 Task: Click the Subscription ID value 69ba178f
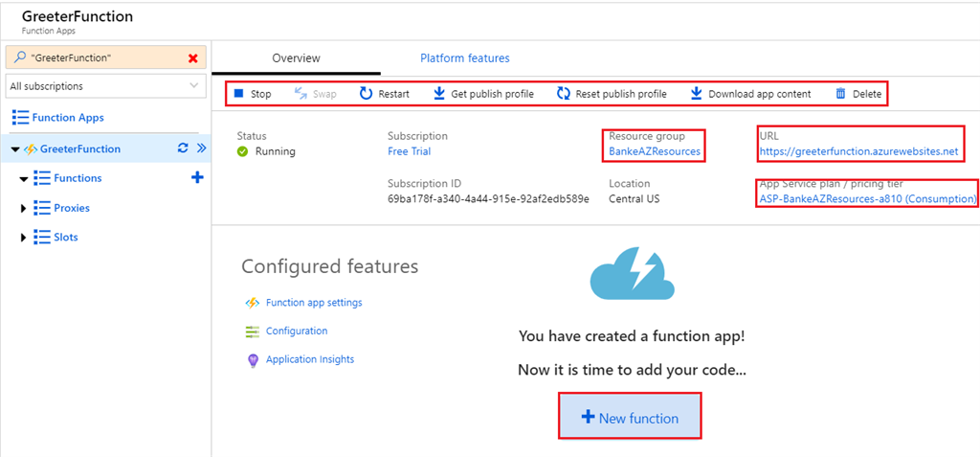pyautogui.click(x=488, y=199)
